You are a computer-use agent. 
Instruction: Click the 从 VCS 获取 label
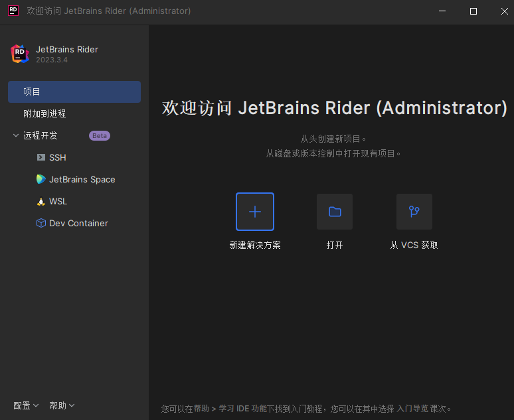pos(414,245)
